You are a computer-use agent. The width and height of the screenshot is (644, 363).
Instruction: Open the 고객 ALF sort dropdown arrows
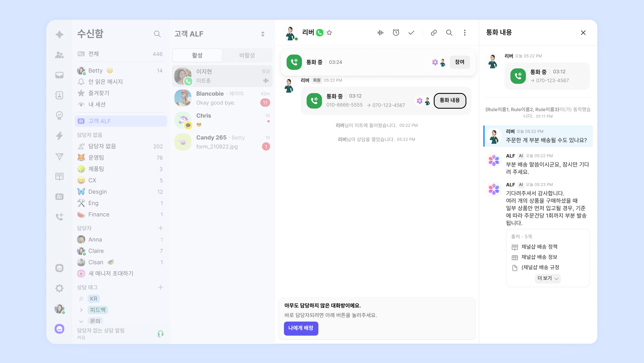pos(263,34)
